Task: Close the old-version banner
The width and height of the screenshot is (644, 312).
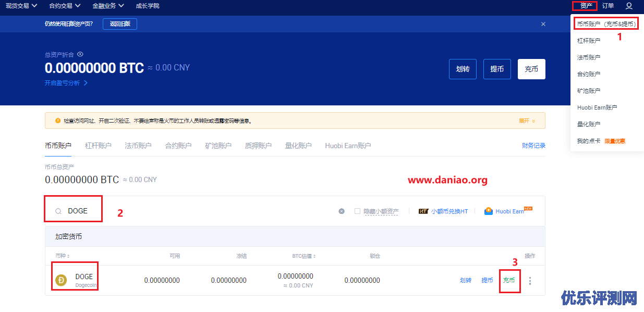Action: click(x=543, y=24)
